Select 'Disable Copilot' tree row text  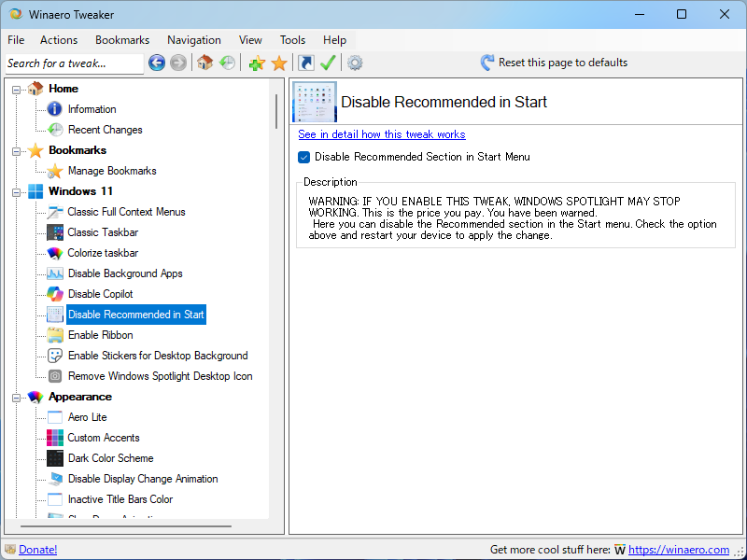coord(101,294)
